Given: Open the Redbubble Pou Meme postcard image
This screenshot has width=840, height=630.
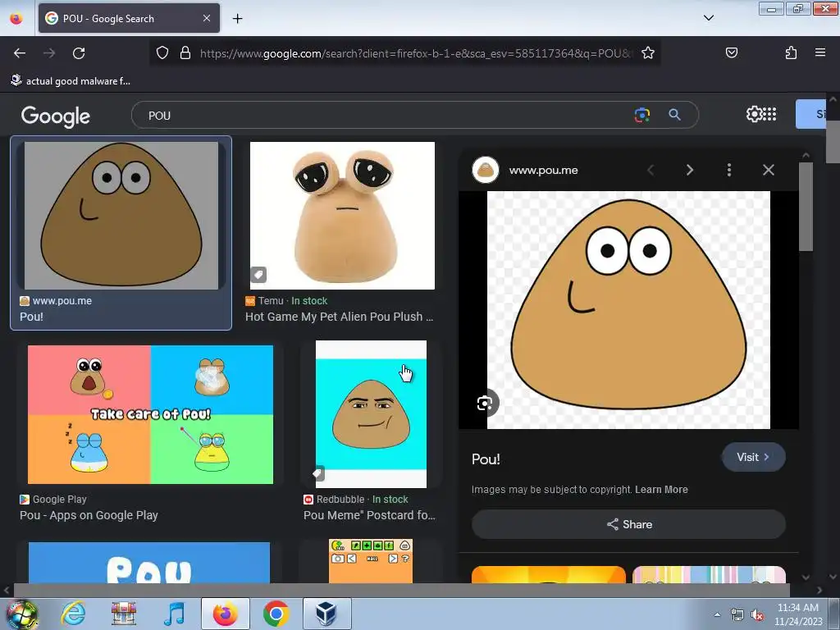Looking at the screenshot, I should pos(372,414).
